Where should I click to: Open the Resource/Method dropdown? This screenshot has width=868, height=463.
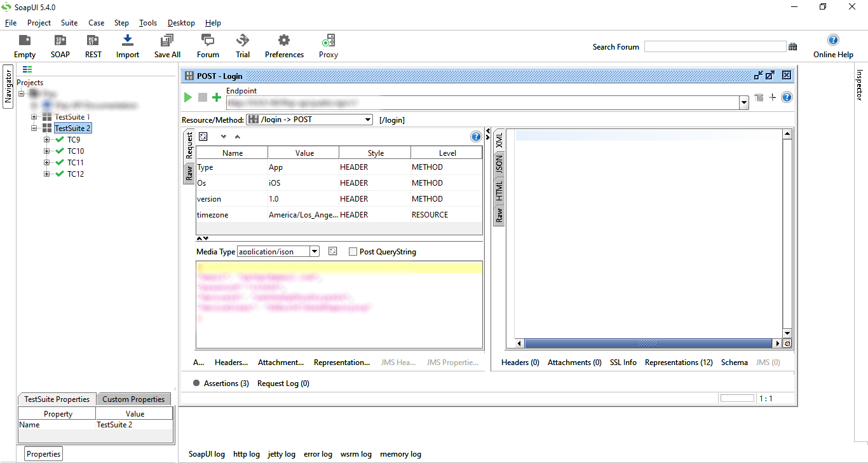[x=367, y=119]
